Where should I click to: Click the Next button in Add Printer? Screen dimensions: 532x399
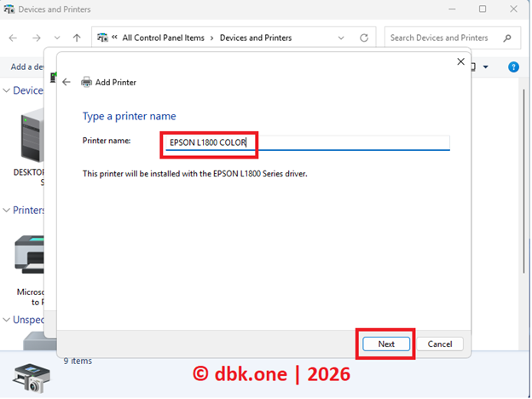[386, 344]
